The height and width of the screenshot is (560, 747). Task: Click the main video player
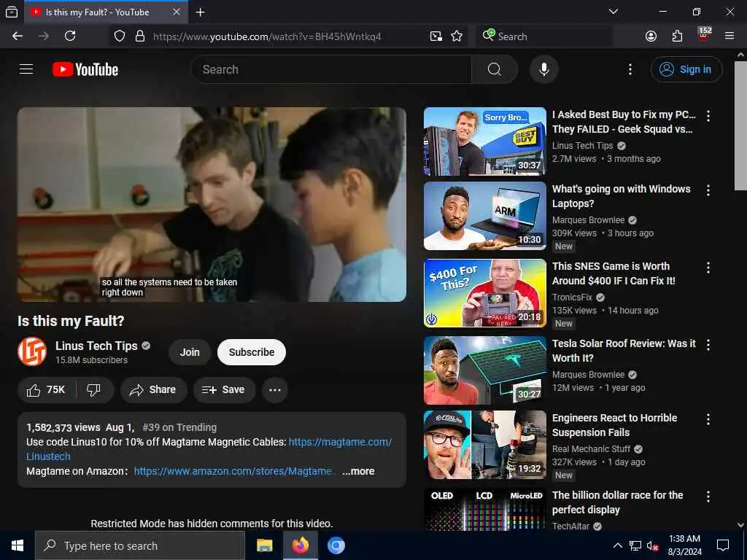point(212,204)
